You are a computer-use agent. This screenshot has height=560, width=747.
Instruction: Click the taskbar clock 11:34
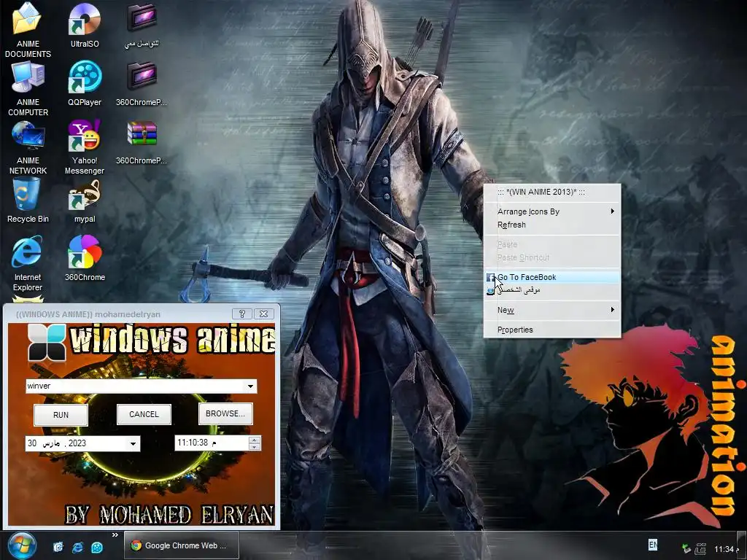(727, 549)
